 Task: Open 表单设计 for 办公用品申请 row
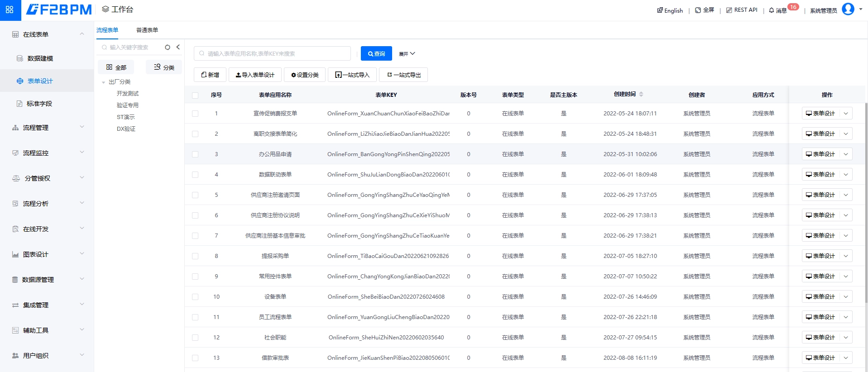point(820,154)
